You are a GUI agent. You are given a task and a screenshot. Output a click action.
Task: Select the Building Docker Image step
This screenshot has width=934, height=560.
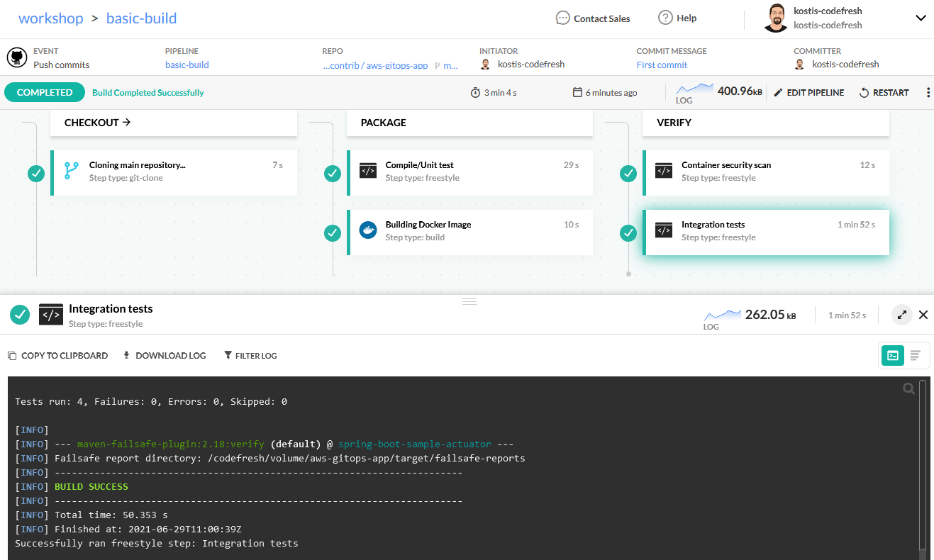469,232
